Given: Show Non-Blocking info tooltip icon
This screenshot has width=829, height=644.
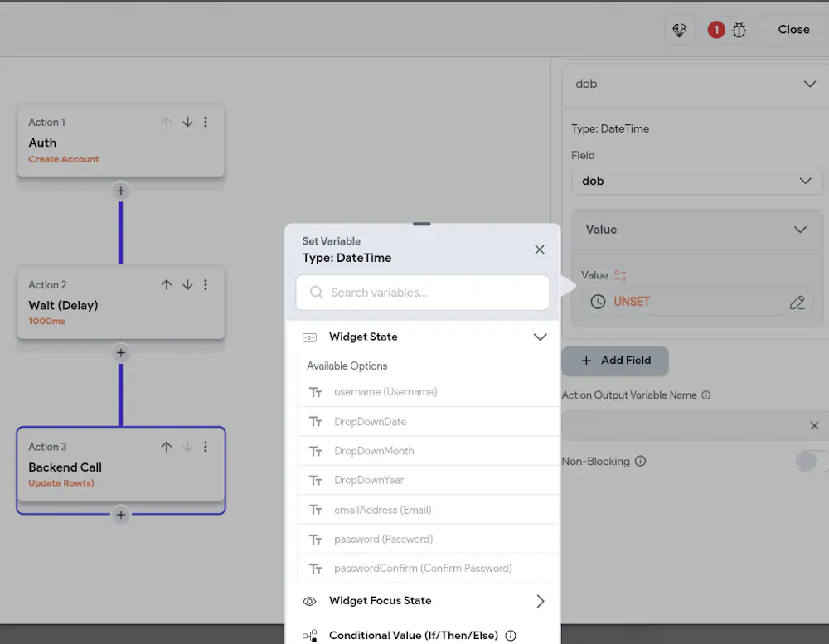Looking at the screenshot, I should pyautogui.click(x=640, y=461).
